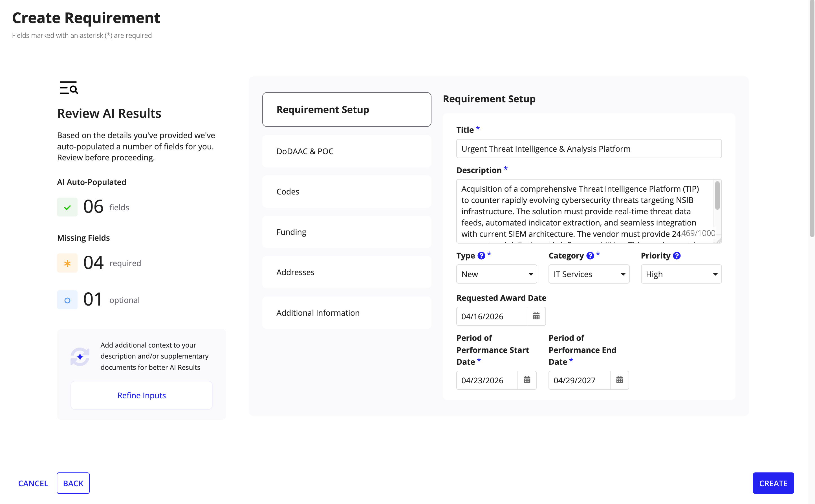Click the Performance Start Date field 04/23/2026

[487, 380]
